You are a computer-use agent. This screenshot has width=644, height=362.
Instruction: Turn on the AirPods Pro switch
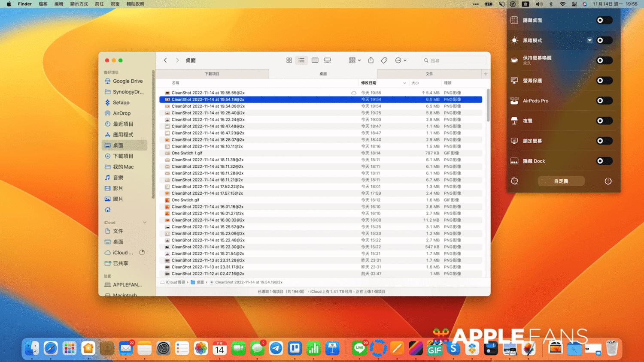point(604,101)
